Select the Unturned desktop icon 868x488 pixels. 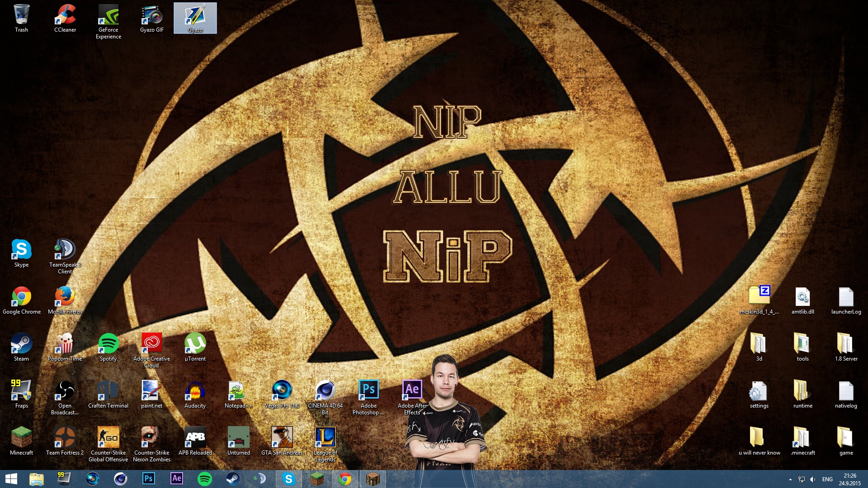click(x=239, y=441)
